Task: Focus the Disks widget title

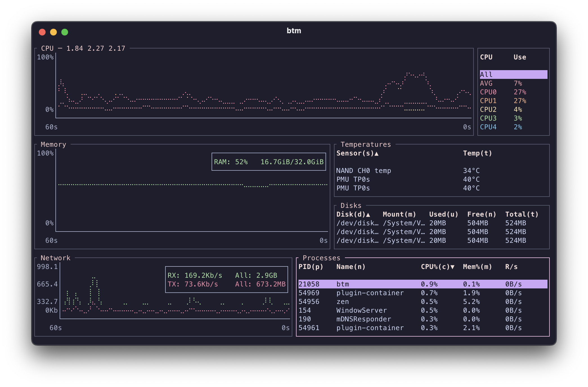Action: pos(351,206)
